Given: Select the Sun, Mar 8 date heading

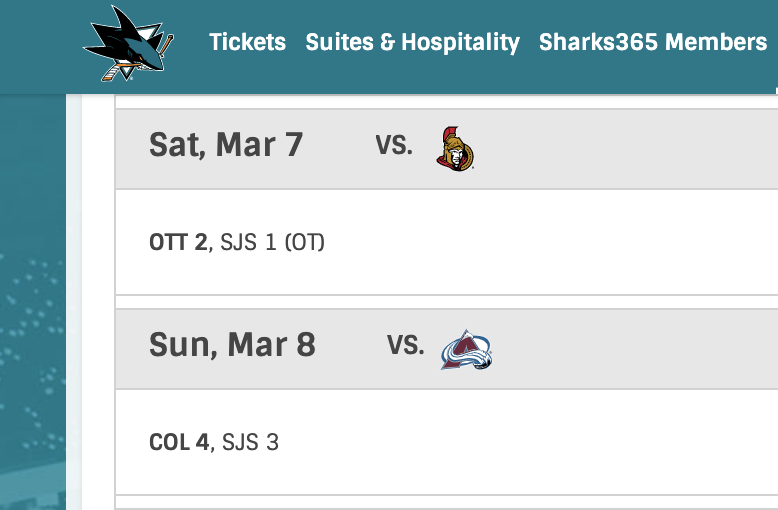Looking at the screenshot, I should pos(232,344).
